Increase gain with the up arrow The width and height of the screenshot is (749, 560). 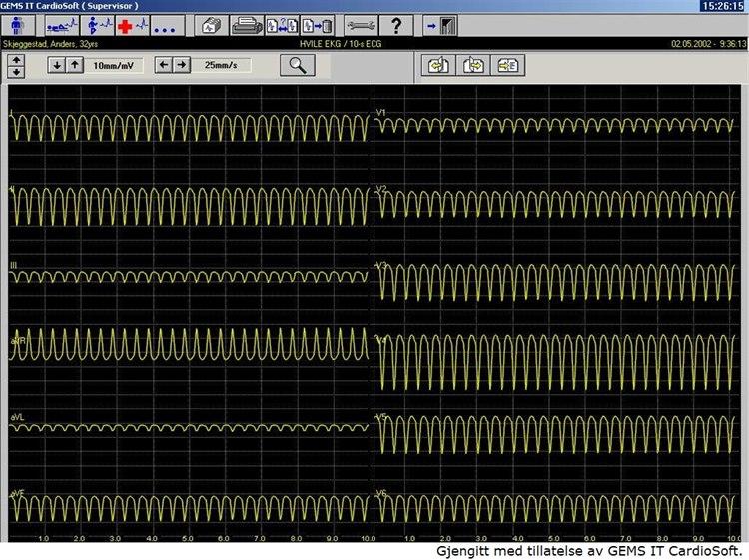[x=75, y=65]
